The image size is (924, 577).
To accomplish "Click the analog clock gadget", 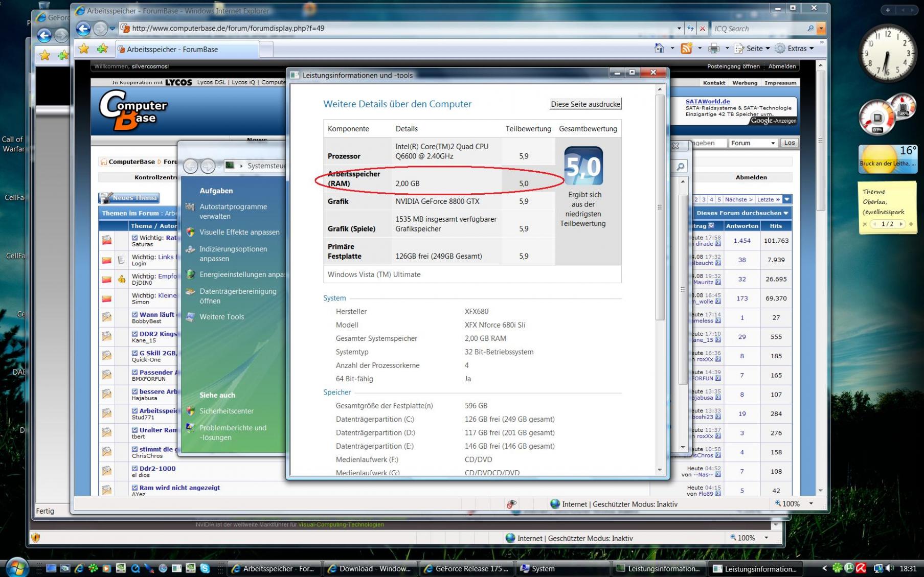I will [888, 53].
